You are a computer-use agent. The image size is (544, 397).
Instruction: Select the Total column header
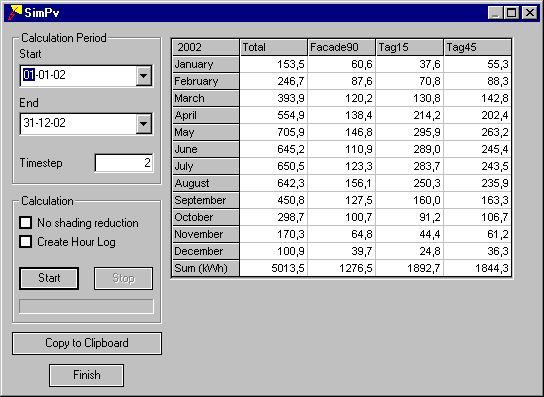(273, 47)
